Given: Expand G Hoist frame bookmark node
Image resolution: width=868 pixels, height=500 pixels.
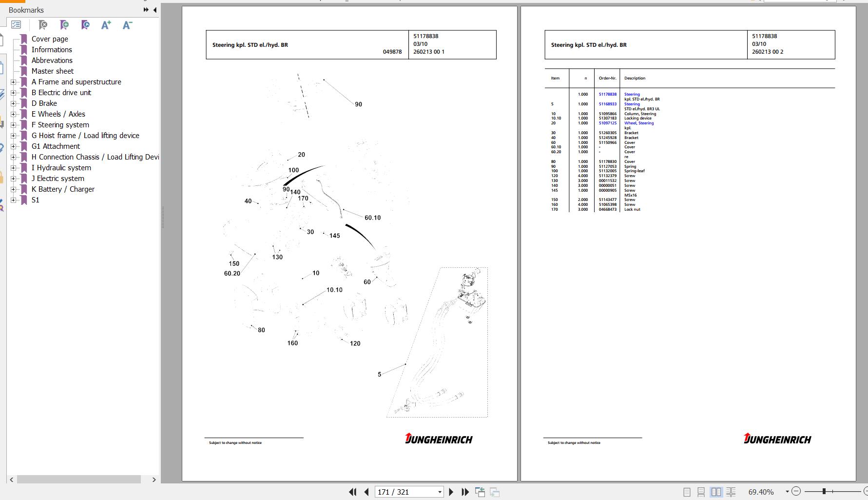Looking at the screenshot, I should tap(13, 136).
